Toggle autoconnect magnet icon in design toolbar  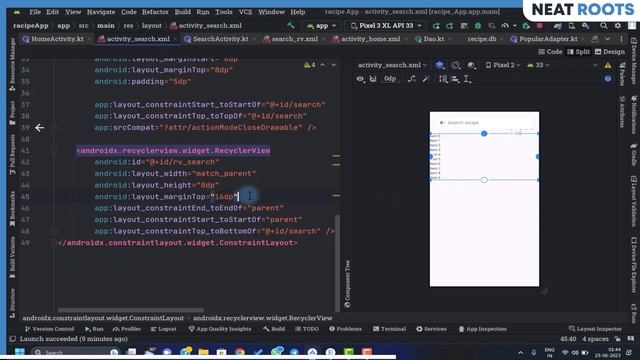(x=373, y=79)
